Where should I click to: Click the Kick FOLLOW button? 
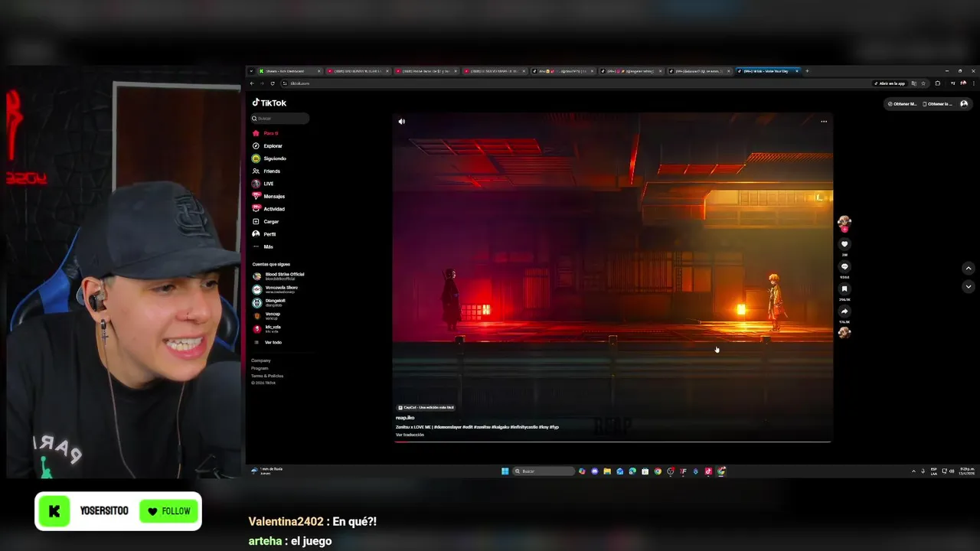tap(169, 511)
